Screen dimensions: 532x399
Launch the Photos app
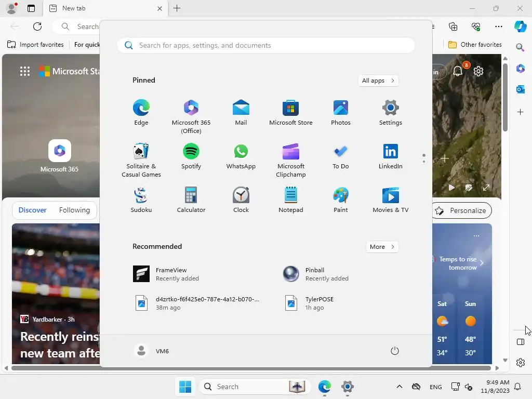341,113
